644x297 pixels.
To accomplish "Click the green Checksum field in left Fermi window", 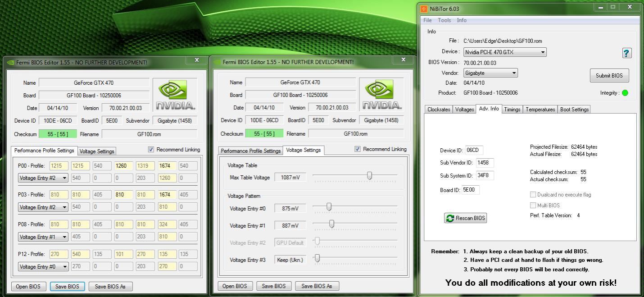I will pyautogui.click(x=58, y=134).
